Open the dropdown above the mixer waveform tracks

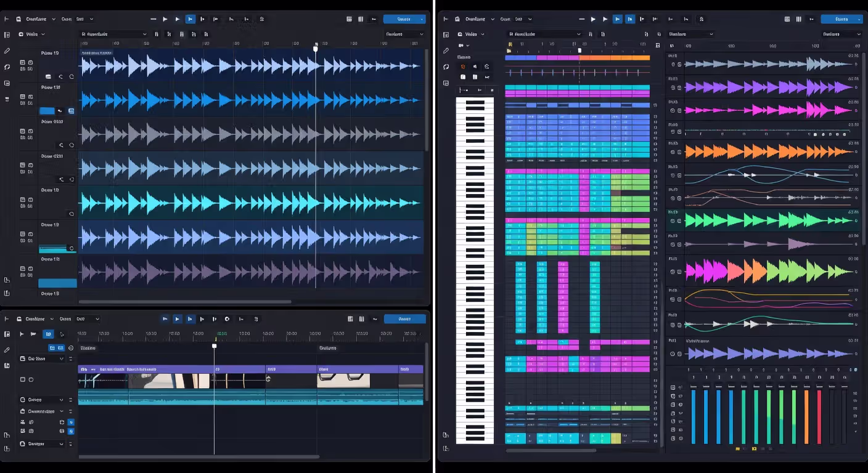(x=690, y=34)
